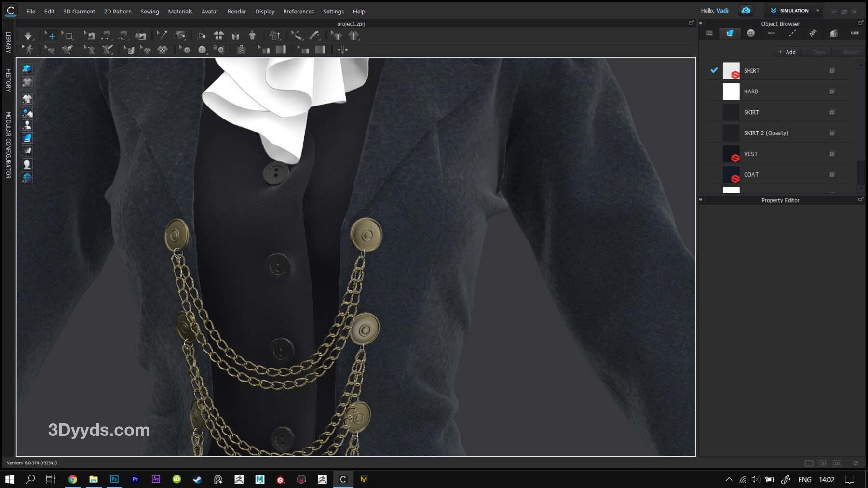The width and height of the screenshot is (868, 488).
Task: Click the VEST fabric color thumbnail
Action: click(731, 154)
